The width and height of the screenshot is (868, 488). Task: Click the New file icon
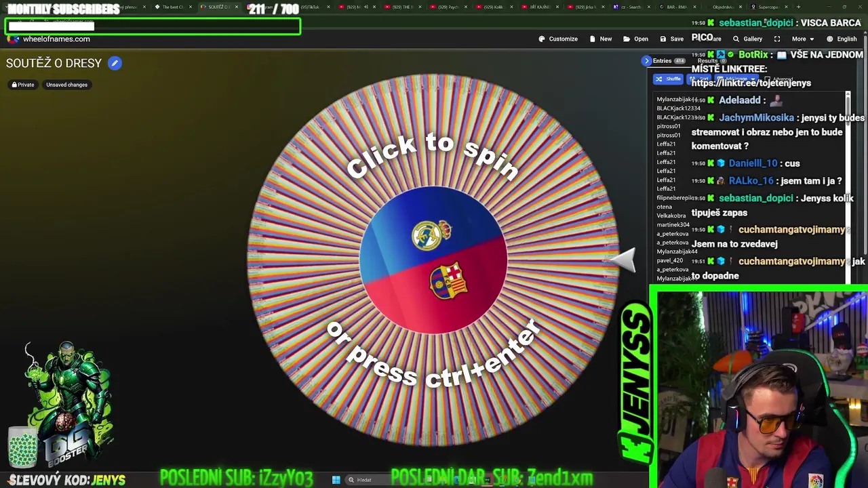[x=593, y=39]
